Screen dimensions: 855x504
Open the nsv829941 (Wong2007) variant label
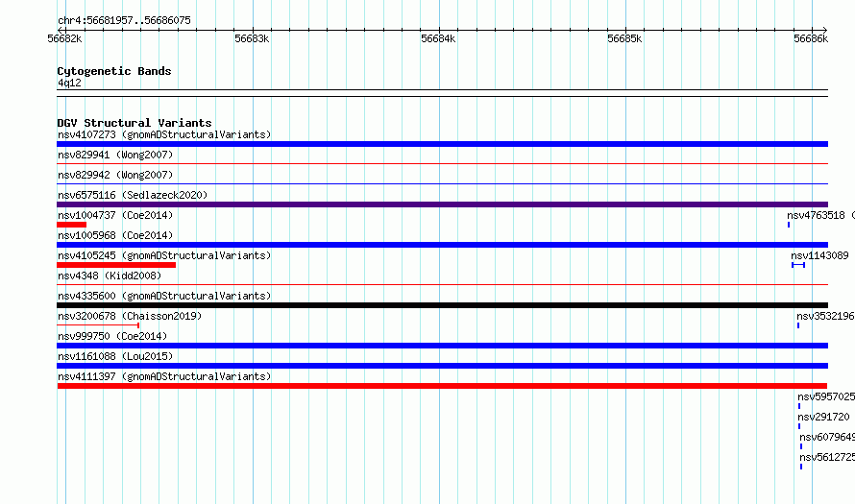click(115, 155)
